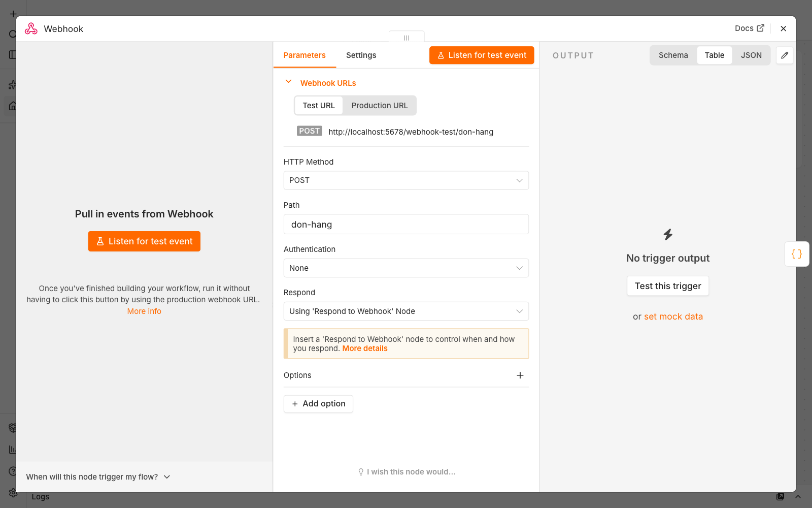Click the panel drag handle at top
The image size is (812, 508).
[x=407, y=37]
